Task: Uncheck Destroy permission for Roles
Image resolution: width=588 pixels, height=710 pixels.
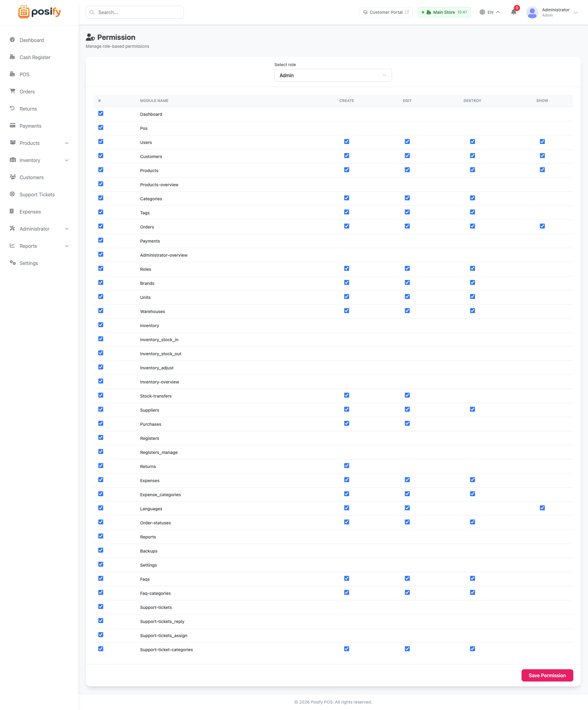Action: coord(472,268)
